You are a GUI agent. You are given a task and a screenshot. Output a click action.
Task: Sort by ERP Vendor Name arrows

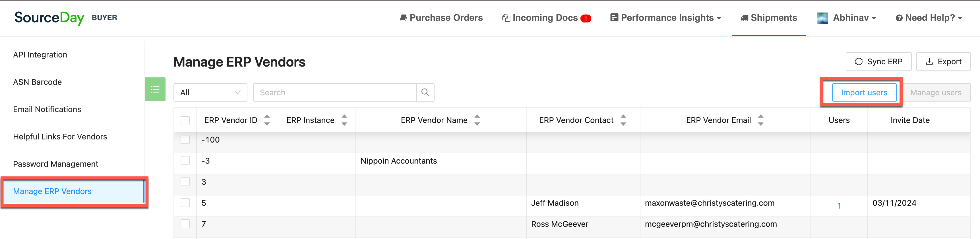pos(477,120)
